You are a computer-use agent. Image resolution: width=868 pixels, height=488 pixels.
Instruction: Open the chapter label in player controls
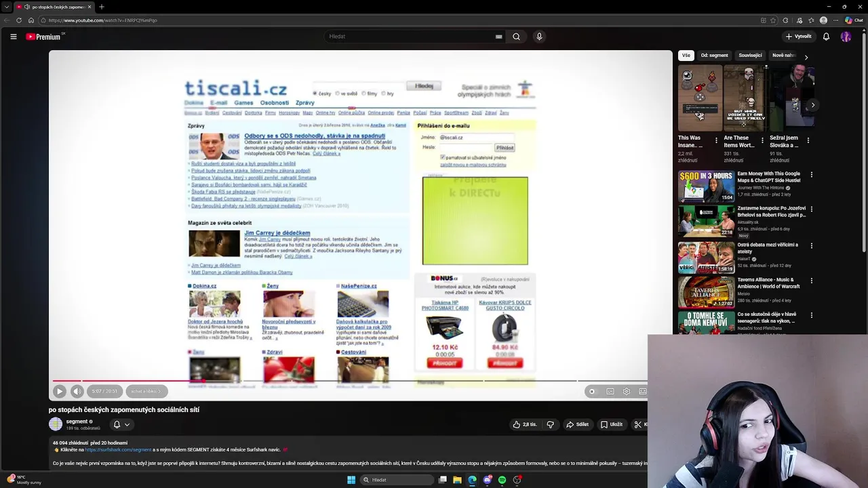[x=146, y=391]
